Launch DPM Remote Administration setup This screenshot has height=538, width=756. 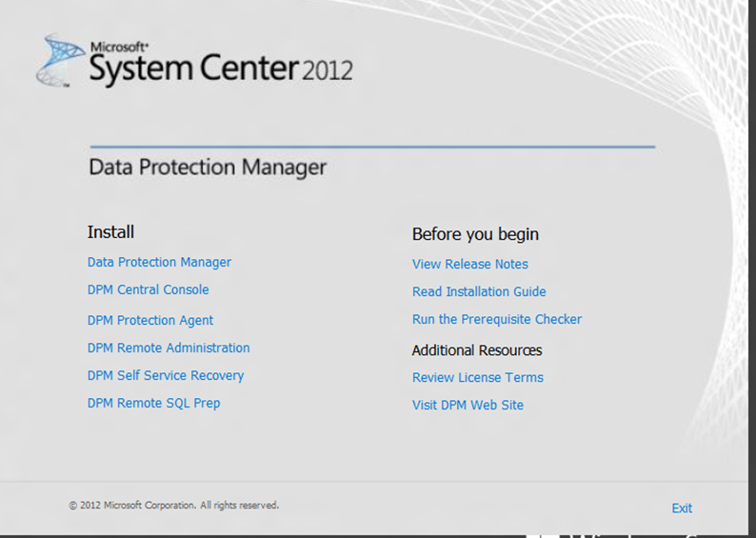coord(169,349)
